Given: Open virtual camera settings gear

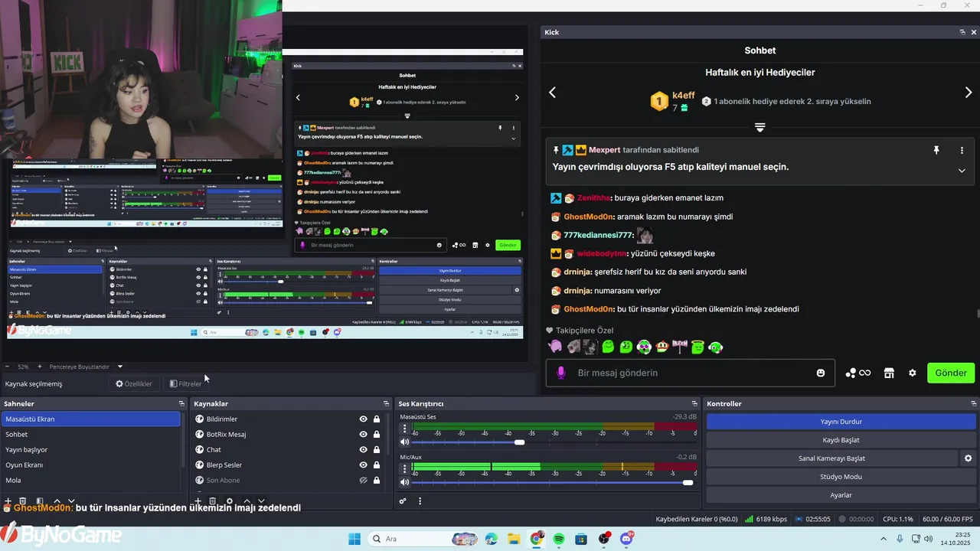Looking at the screenshot, I should click(968, 458).
